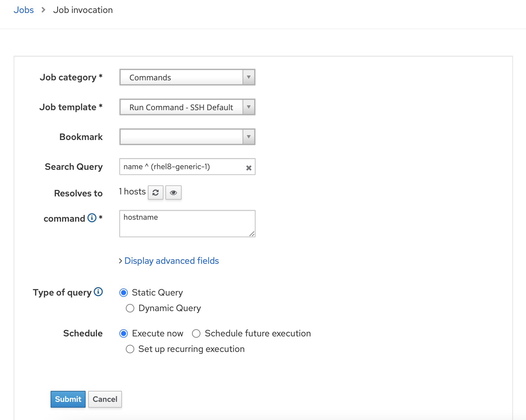Show info tooltip for command field
The width and height of the screenshot is (526, 420).
pos(92,218)
